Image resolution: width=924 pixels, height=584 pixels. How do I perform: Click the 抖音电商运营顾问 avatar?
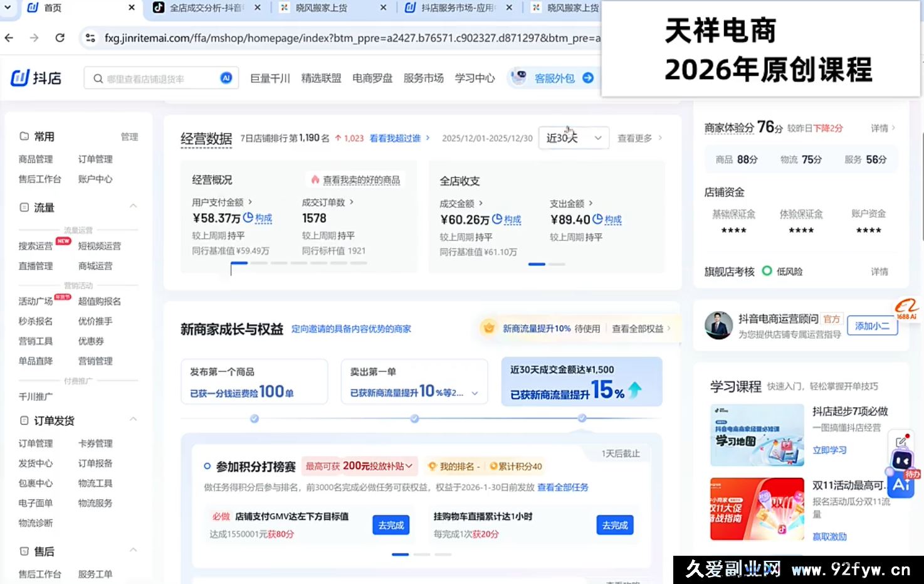pos(718,326)
